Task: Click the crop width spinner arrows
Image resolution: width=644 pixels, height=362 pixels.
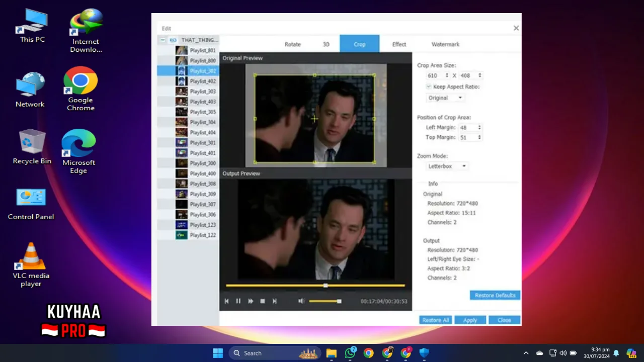Action: pos(447,75)
